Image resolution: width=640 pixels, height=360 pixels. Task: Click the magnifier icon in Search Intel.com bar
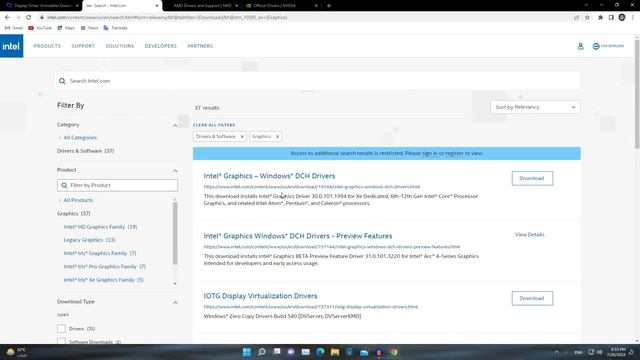click(62, 81)
